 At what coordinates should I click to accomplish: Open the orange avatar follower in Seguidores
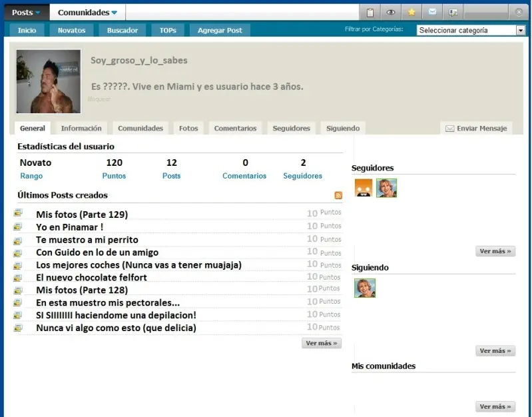coord(364,188)
